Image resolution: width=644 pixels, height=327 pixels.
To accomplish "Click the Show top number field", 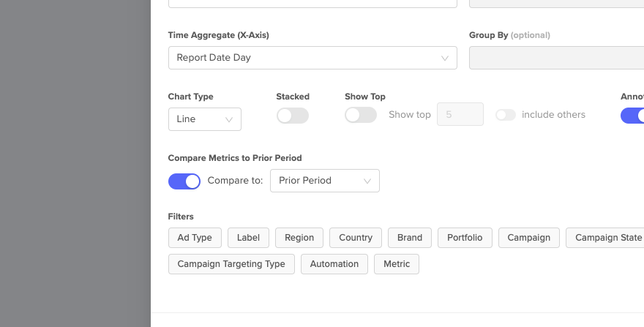I will [x=460, y=115].
